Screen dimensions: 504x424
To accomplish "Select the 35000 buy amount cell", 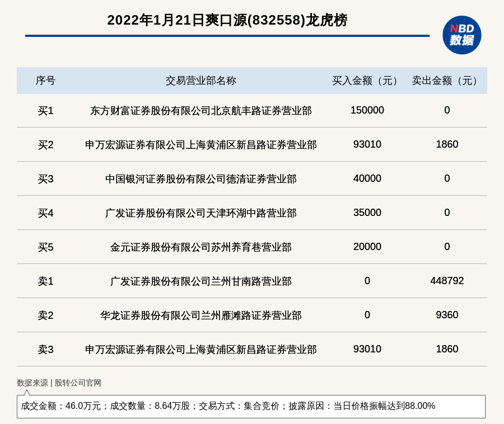I will pyautogui.click(x=367, y=213).
